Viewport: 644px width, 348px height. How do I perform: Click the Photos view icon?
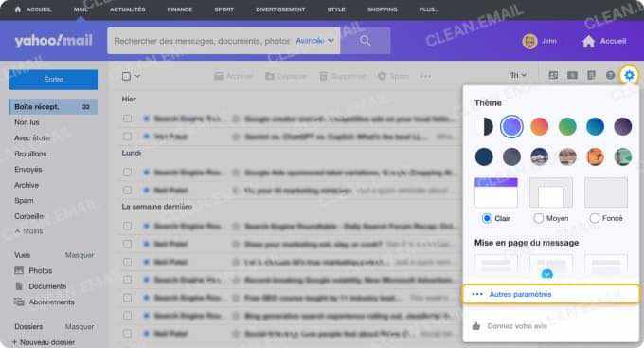[x=19, y=270]
